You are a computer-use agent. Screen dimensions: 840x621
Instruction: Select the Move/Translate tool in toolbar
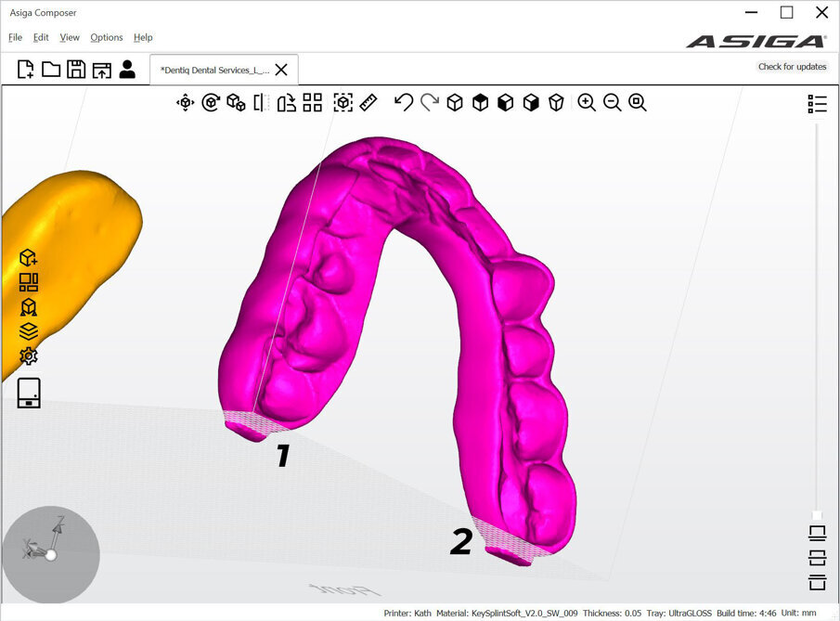pos(186,103)
